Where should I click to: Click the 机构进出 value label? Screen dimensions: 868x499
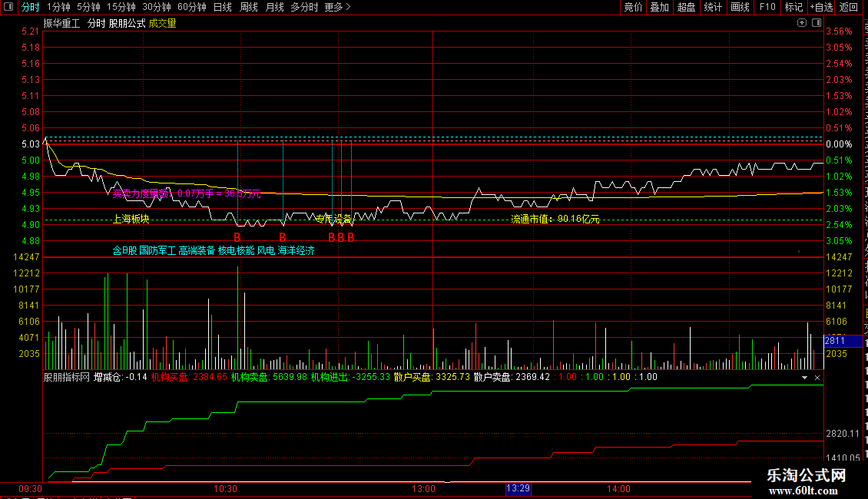[350, 377]
